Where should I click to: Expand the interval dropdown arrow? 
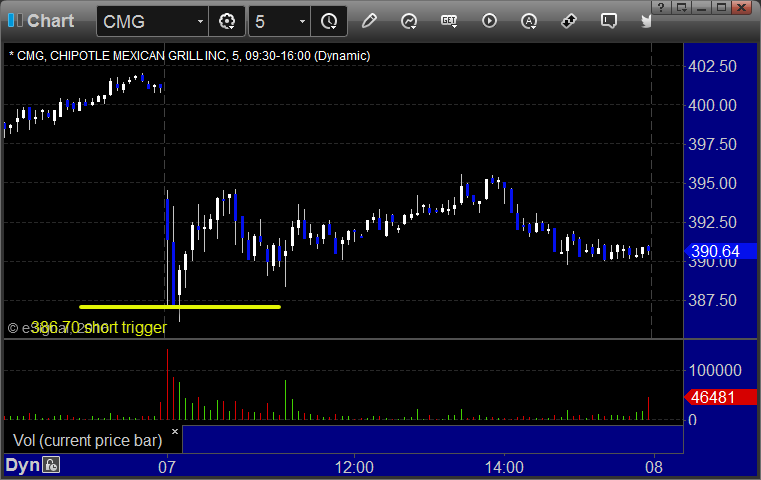click(302, 21)
